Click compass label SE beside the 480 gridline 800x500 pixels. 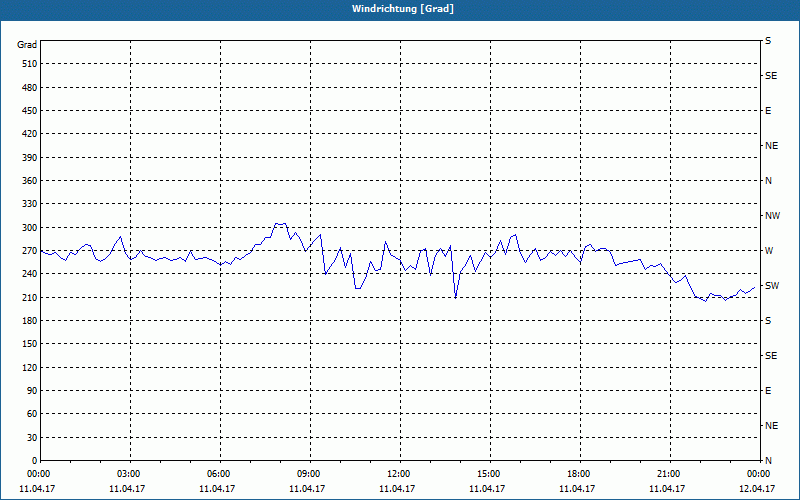771,76
